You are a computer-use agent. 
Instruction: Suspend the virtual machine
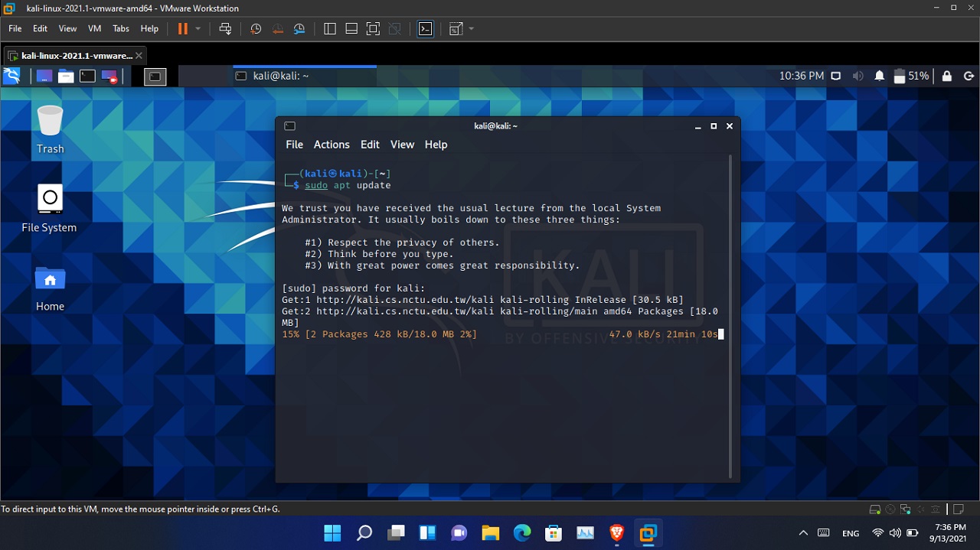[x=182, y=28]
